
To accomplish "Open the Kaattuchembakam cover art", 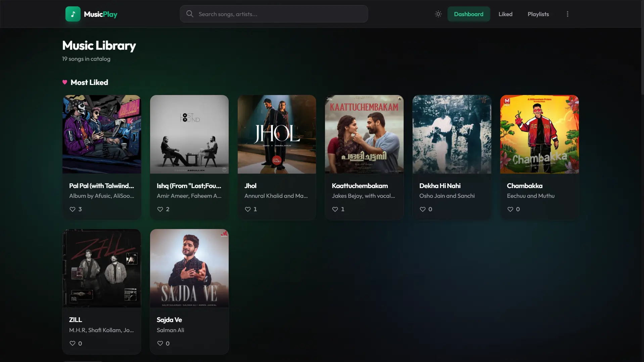I will (364, 134).
